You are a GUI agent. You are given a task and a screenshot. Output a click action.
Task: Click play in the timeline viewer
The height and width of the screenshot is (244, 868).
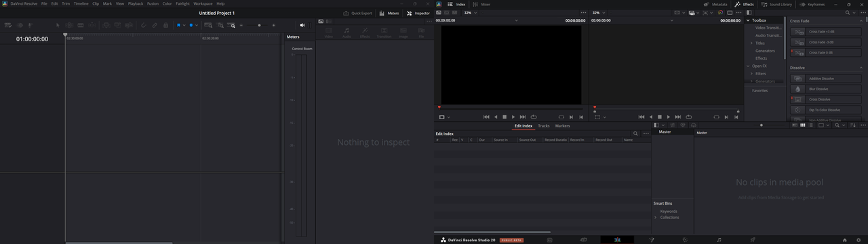coord(669,117)
